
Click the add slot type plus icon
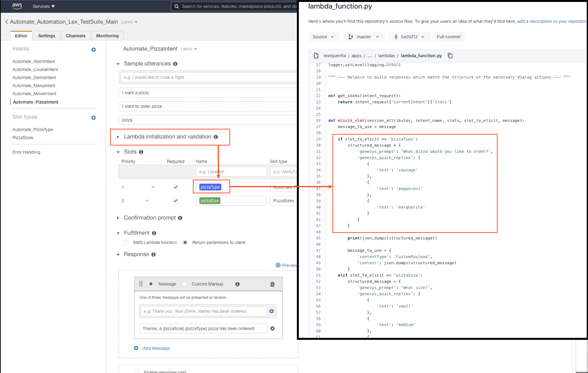pos(93,118)
